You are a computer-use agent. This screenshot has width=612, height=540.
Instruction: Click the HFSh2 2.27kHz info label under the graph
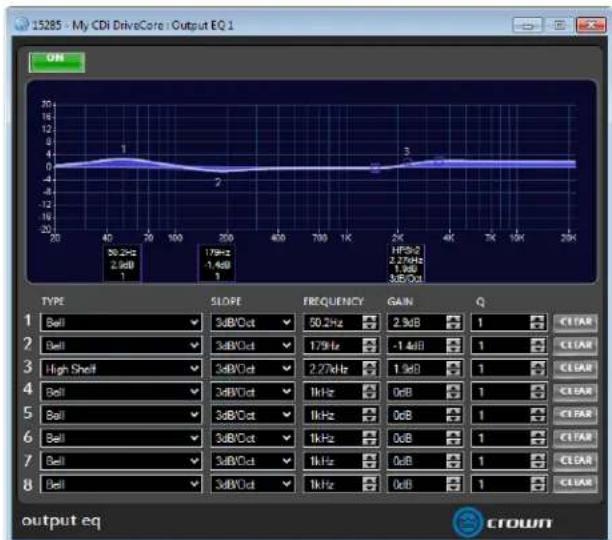(x=406, y=264)
